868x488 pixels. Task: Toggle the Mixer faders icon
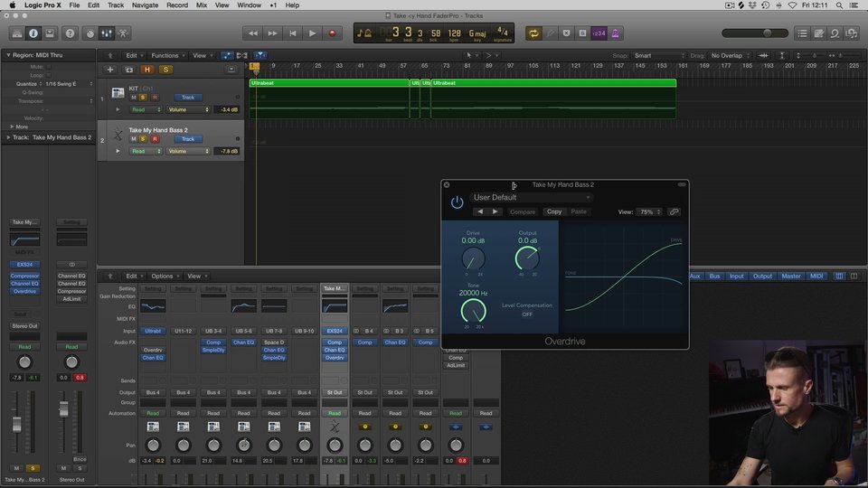(107, 33)
